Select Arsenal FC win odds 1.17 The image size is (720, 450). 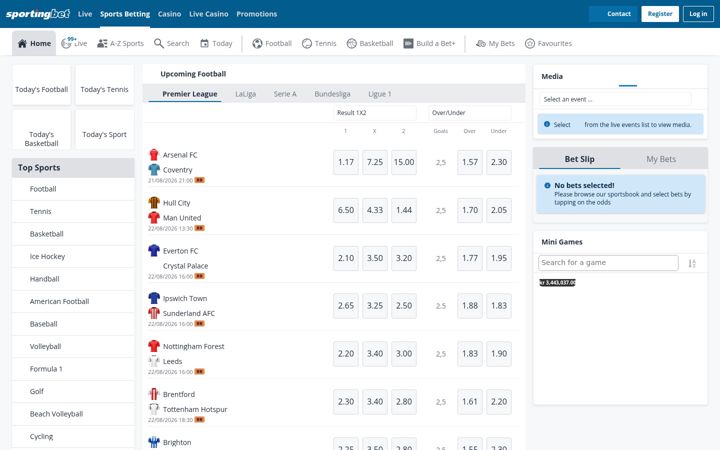coord(346,162)
